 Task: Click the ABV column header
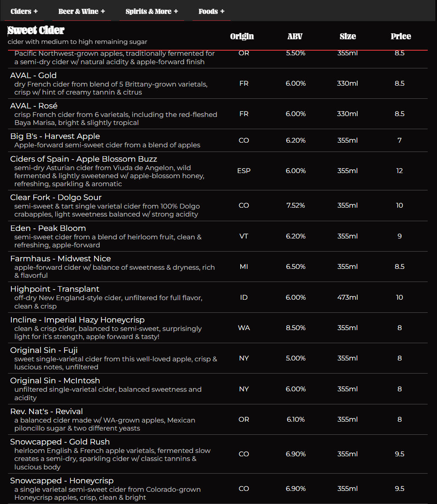click(x=295, y=36)
